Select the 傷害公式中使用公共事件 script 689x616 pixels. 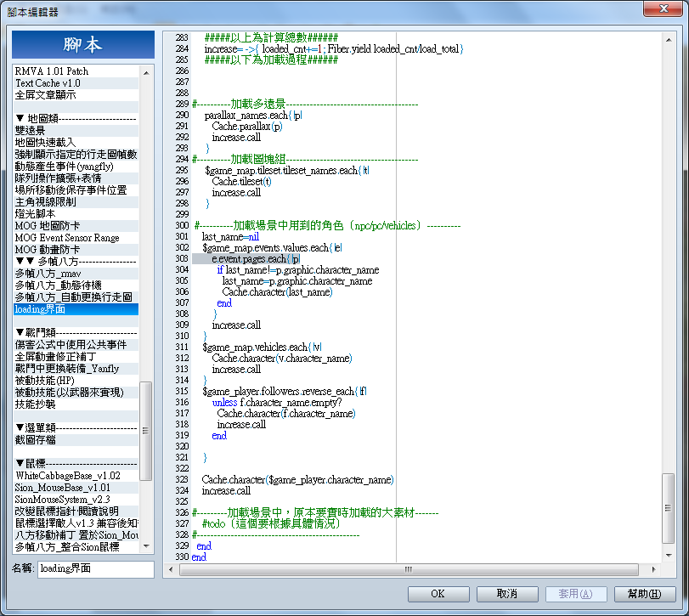(x=76, y=345)
